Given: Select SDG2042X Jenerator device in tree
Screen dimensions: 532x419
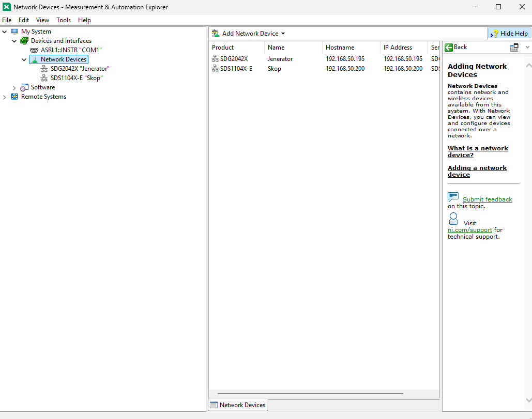Looking at the screenshot, I should 80,69.
